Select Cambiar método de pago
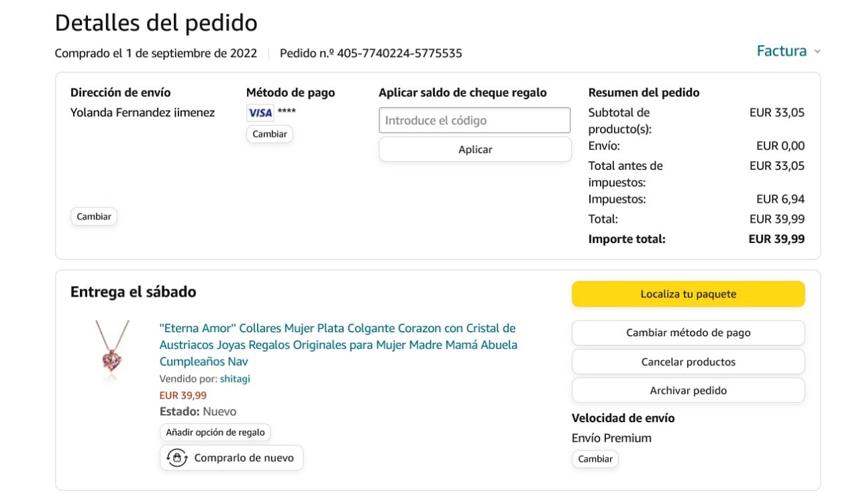Viewport: 859px width, 504px height. point(688,333)
